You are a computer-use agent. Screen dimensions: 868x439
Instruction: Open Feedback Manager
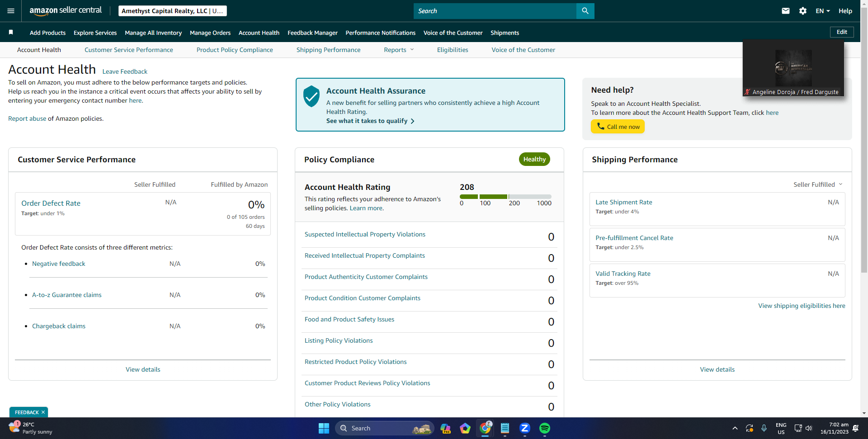(312, 33)
